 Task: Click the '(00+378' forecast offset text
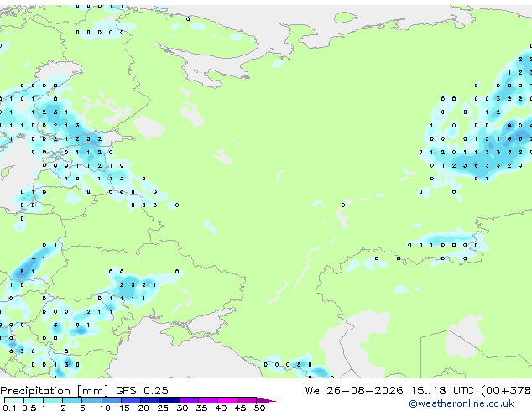pyautogui.click(x=506, y=391)
